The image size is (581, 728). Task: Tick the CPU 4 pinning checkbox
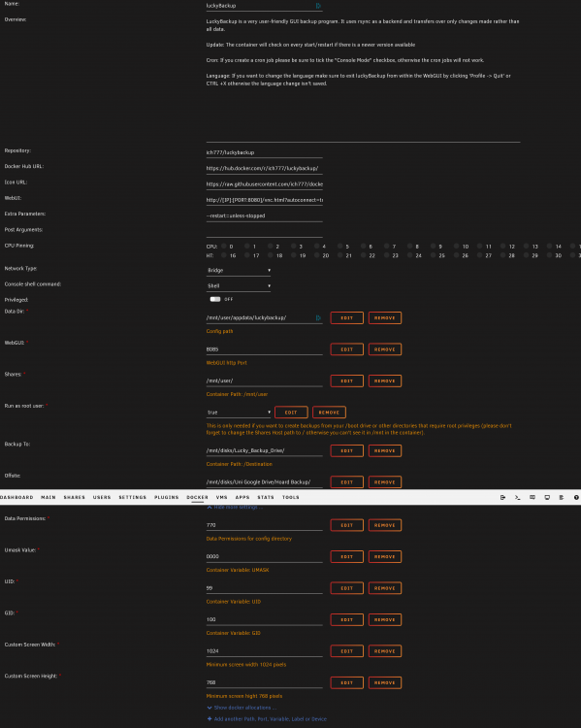point(316,247)
